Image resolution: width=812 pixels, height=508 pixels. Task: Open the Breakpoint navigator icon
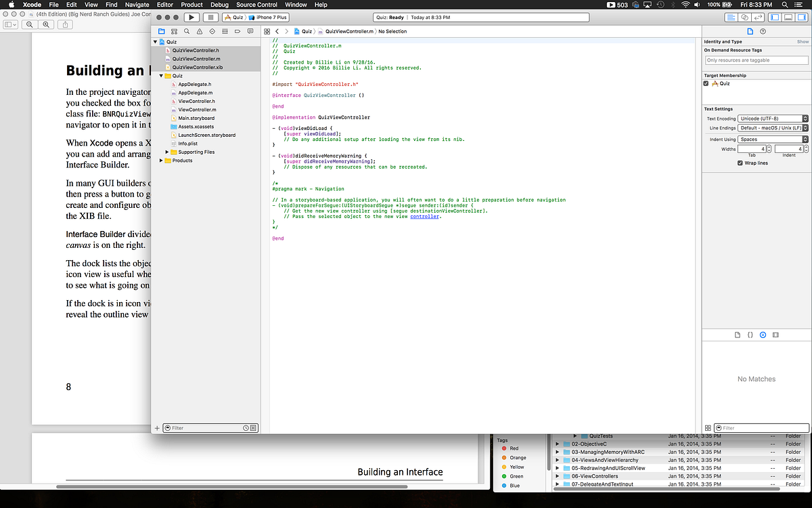coord(238,31)
